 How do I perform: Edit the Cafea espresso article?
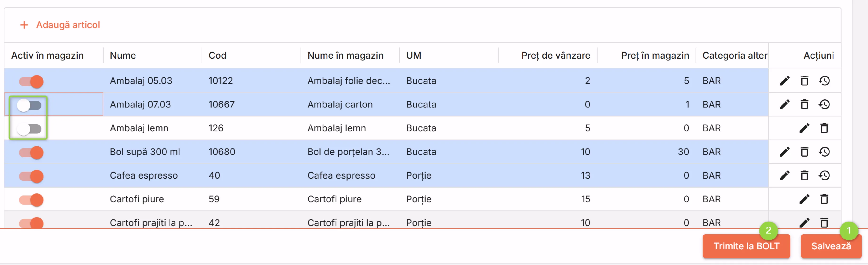(785, 175)
